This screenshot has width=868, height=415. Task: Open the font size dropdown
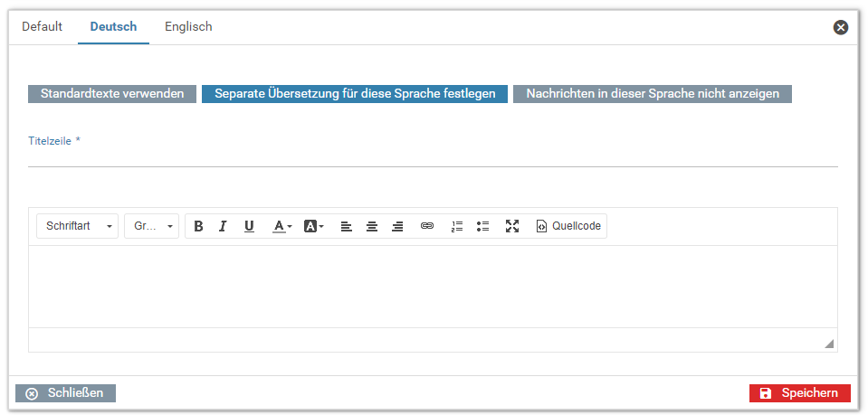point(151,226)
